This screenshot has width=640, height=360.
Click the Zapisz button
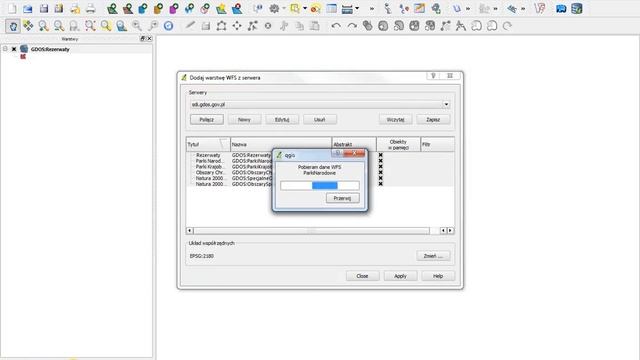[433, 120]
